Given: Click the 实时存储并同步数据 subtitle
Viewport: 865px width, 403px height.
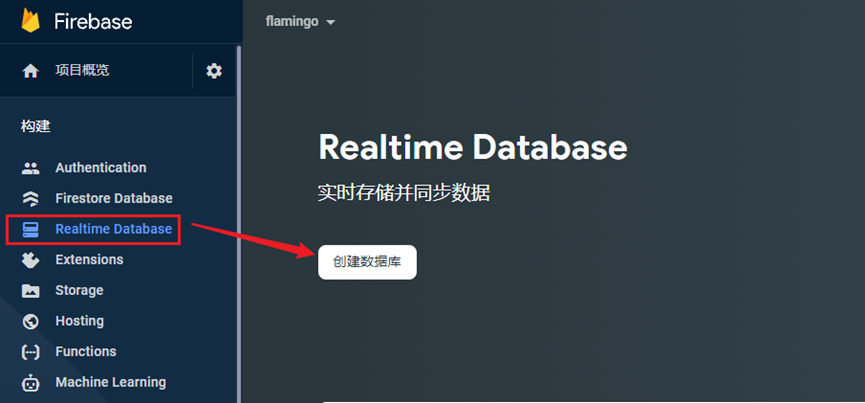Looking at the screenshot, I should [404, 194].
